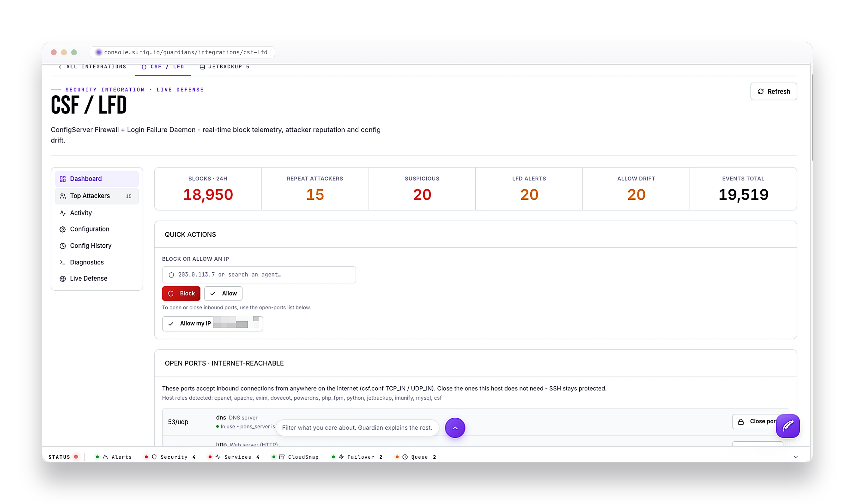Click the Suspicious card
855x504 pixels.
[x=422, y=189]
